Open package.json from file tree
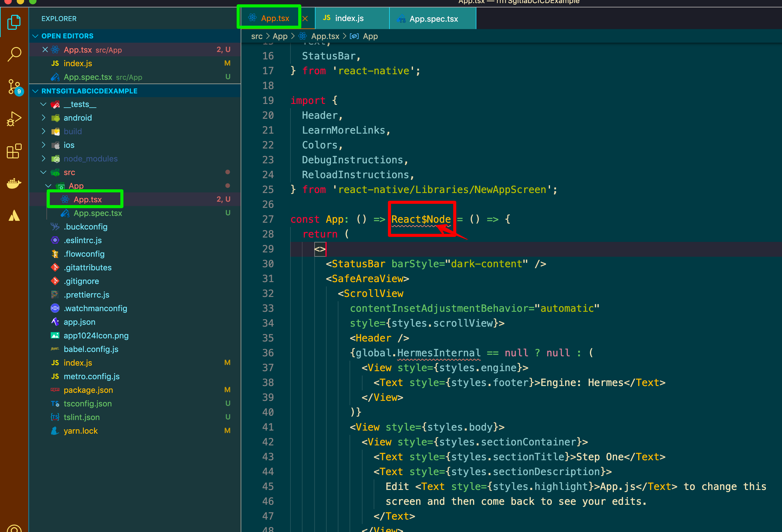This screenshot has height=532, width=782. [88, 390]
